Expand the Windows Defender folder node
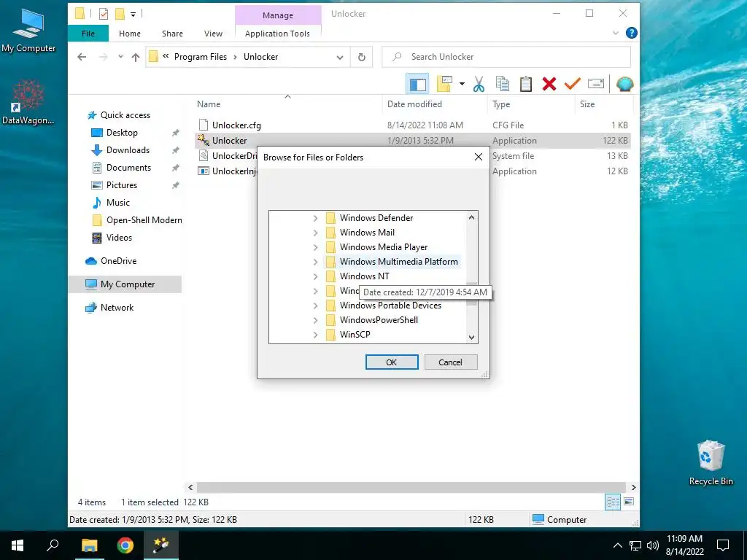The height and width of the screenshot is (560, 747). pyautogui.click(x=315, y=218)
